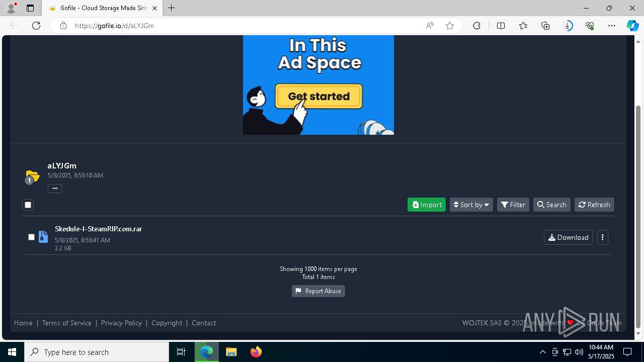644x362 pixels.
Task: Open Copyright footer link
Action: [167, 323]
